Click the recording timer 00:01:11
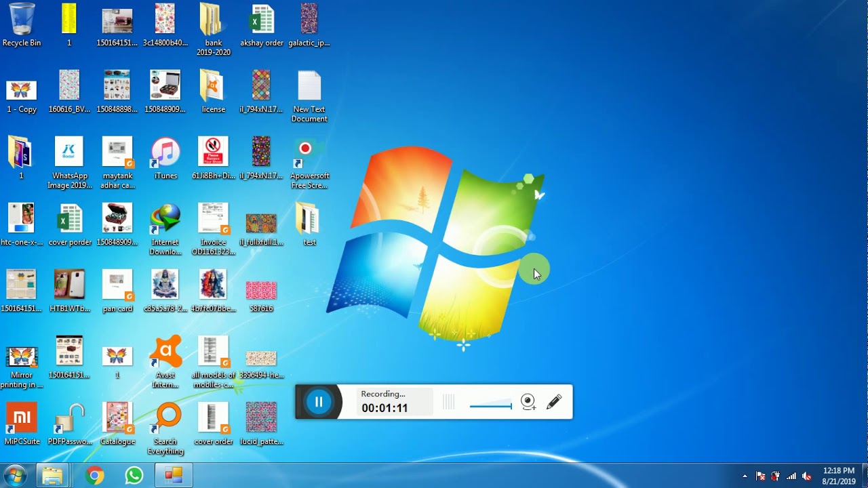Image resolution: width=868 pixels, height=488 pixels. click(384, 408)
